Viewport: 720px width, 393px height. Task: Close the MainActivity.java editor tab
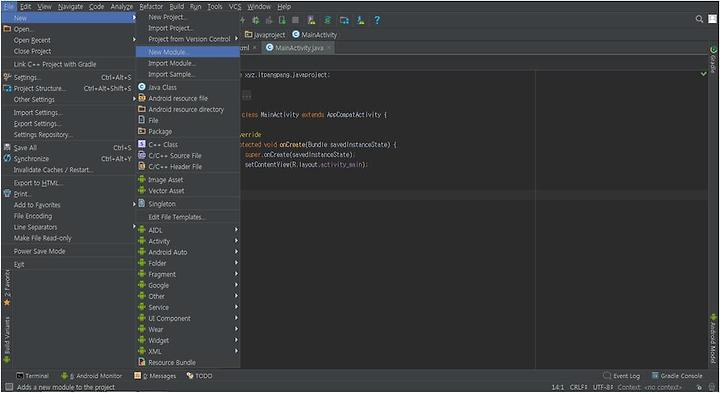(329, 48)
